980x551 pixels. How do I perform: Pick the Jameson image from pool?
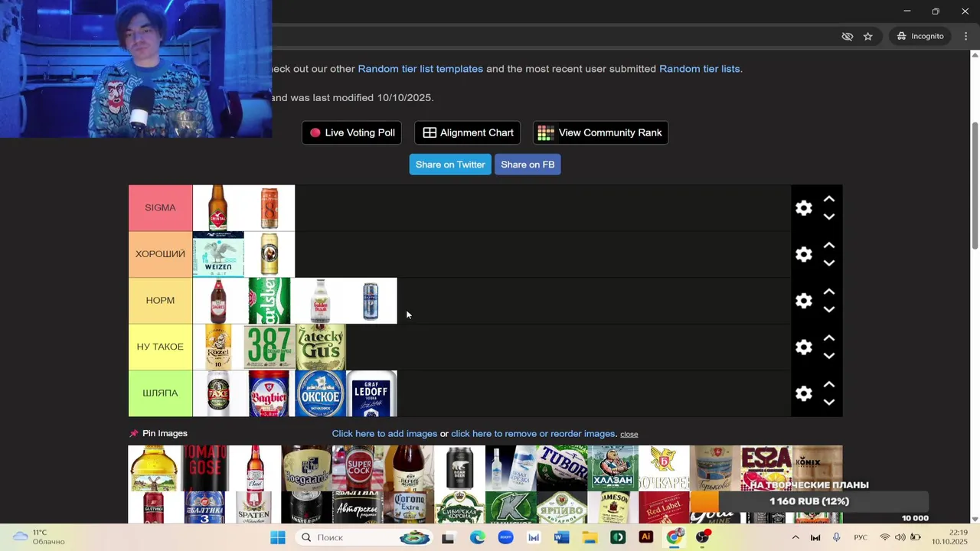pyautogui.click(x=612, y=507)
